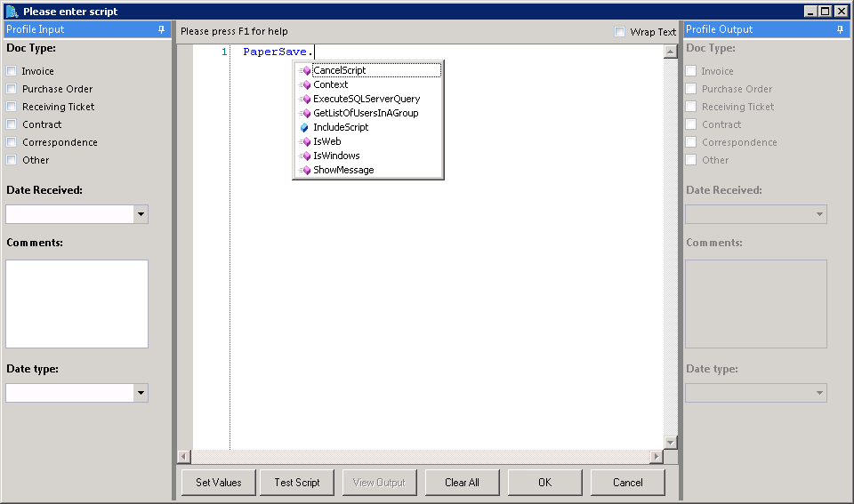The height and width of the screenshot is (504, 854).
Task: Click editor vertical scrollbar up arrow
Action: (x=671, y=52)
